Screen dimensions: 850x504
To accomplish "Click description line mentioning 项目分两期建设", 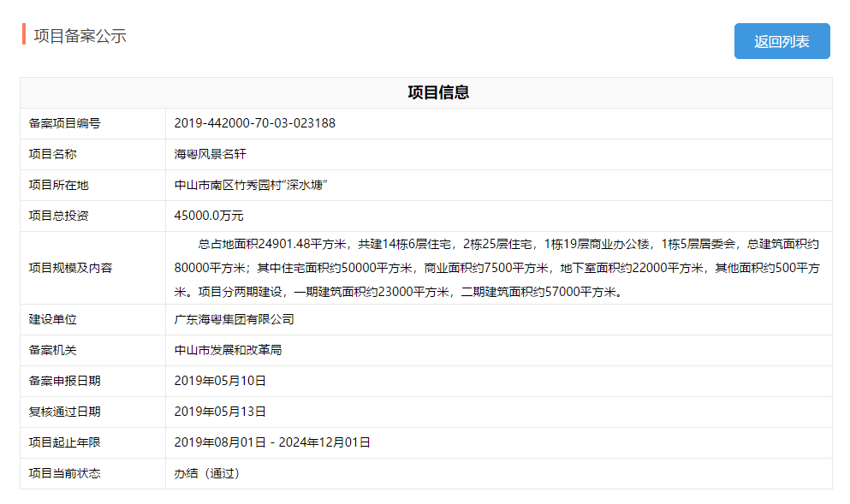I will pyautogui.click(x=398, y=292).
